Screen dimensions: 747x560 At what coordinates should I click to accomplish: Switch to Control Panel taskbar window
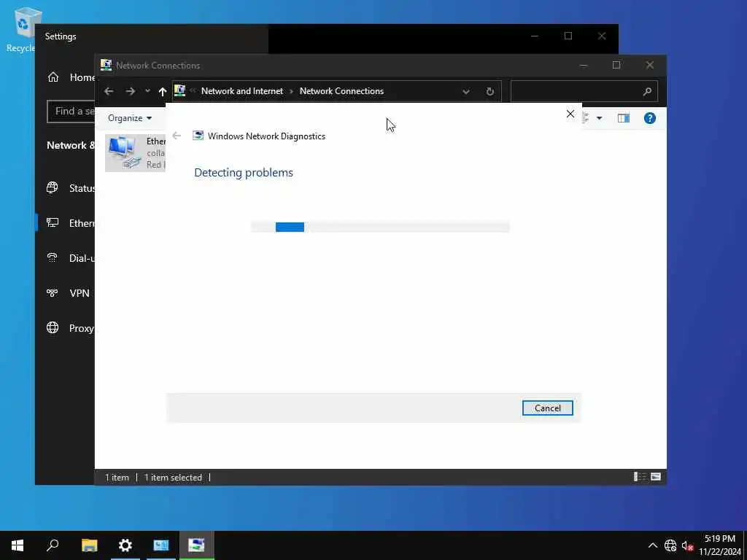tap(161, 545)
